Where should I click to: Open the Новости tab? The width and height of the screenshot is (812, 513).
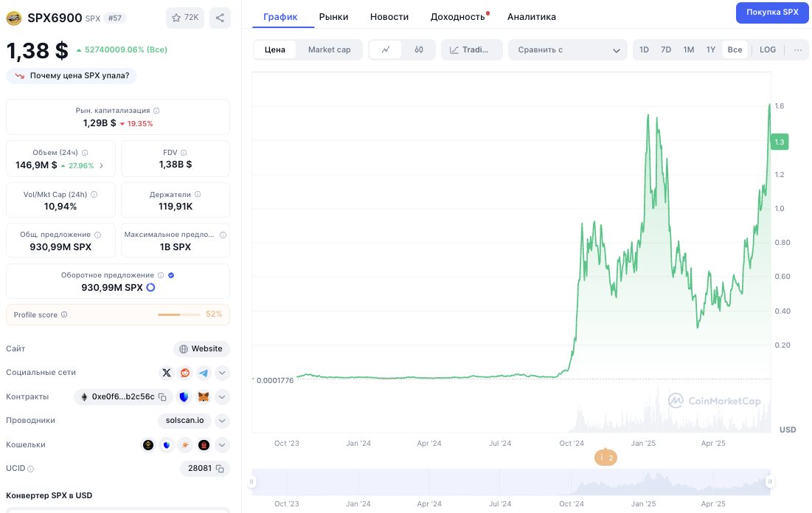click(x=389, y=16)
